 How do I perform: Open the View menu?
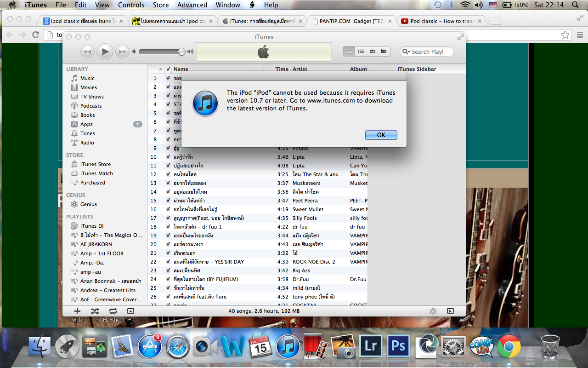click(x=102, y=5)
